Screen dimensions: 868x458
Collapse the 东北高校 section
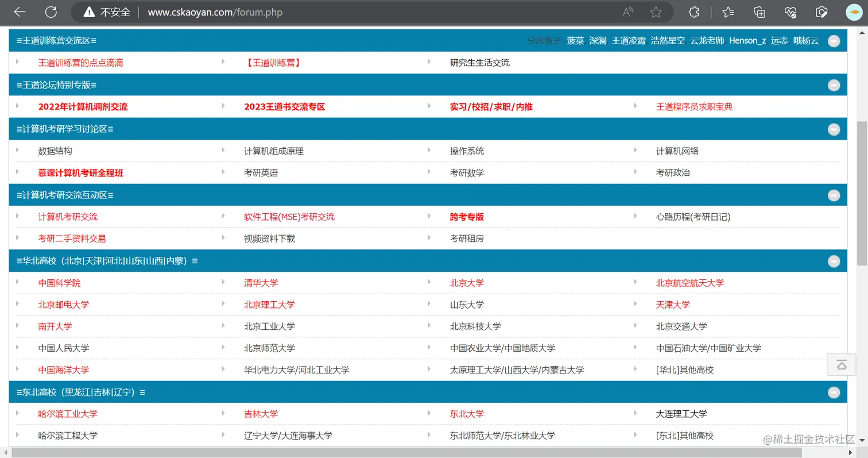[x=834, y=392]
